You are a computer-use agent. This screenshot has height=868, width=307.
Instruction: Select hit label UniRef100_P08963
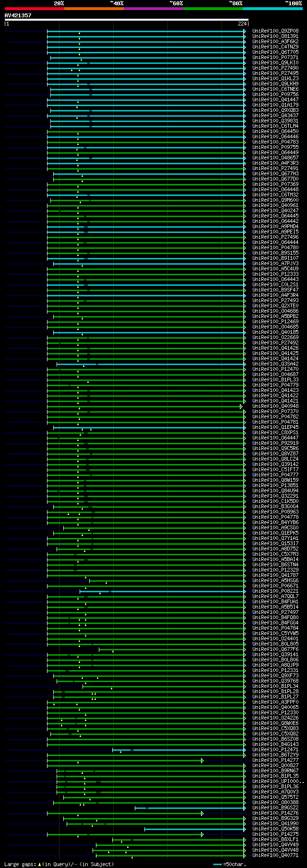tap(275, 512)
